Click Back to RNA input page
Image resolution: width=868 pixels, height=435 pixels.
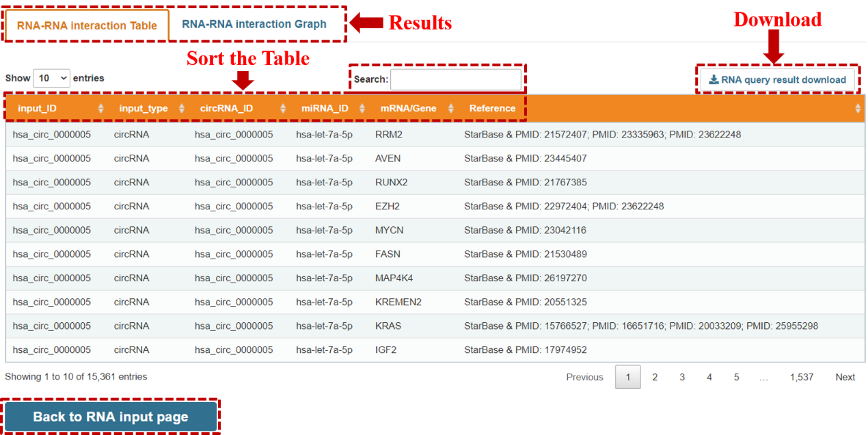coord(111,416)
